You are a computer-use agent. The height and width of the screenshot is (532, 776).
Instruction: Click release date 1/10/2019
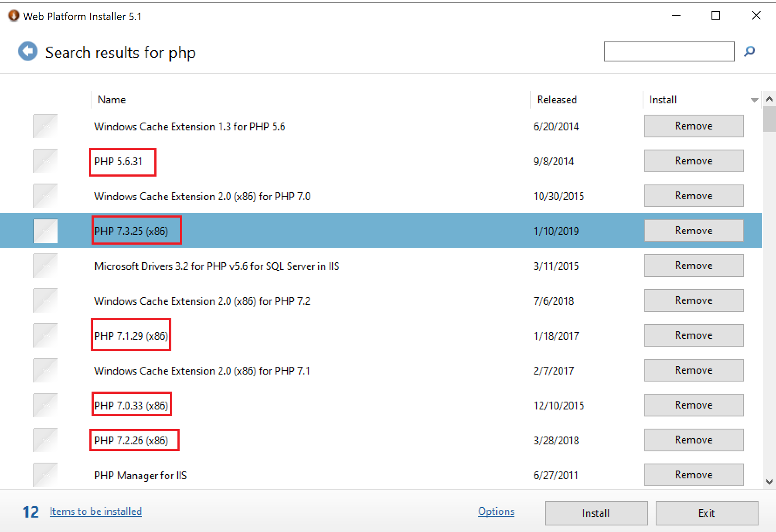[x=556, y=231]
